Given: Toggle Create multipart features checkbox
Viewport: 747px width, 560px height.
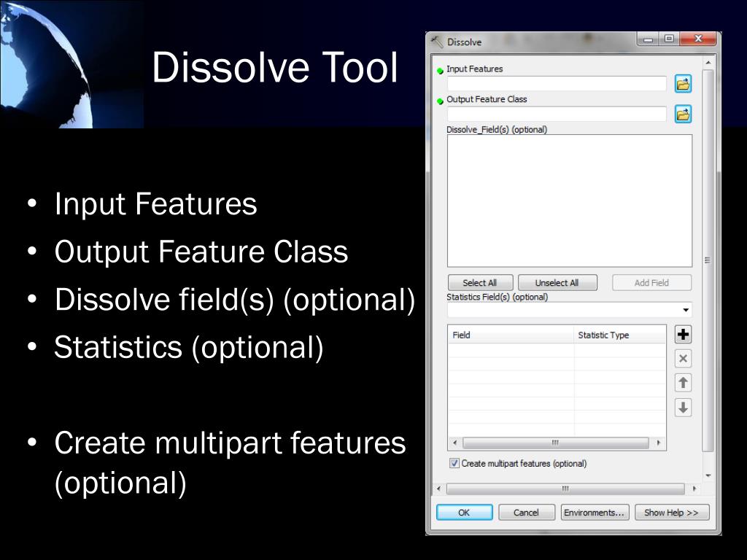Looking at the screenshot, I should coord(454,463).
